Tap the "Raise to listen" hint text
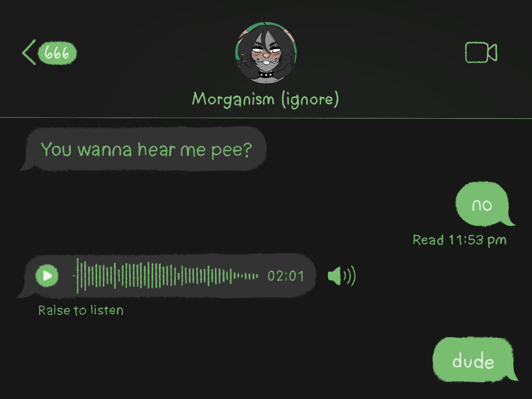This screenshot has height=399, width=532. 81,310
